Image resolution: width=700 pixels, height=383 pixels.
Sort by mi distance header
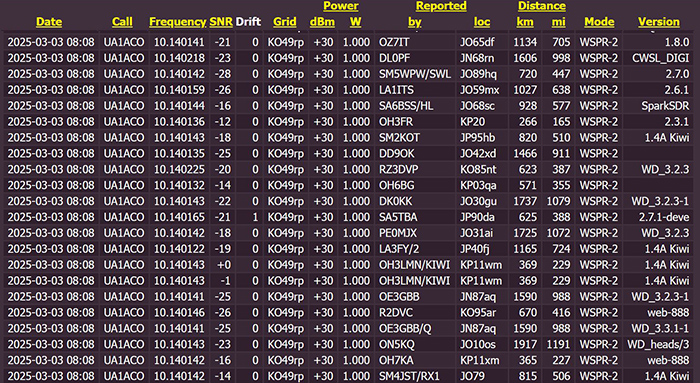click(x=558, y=21)
